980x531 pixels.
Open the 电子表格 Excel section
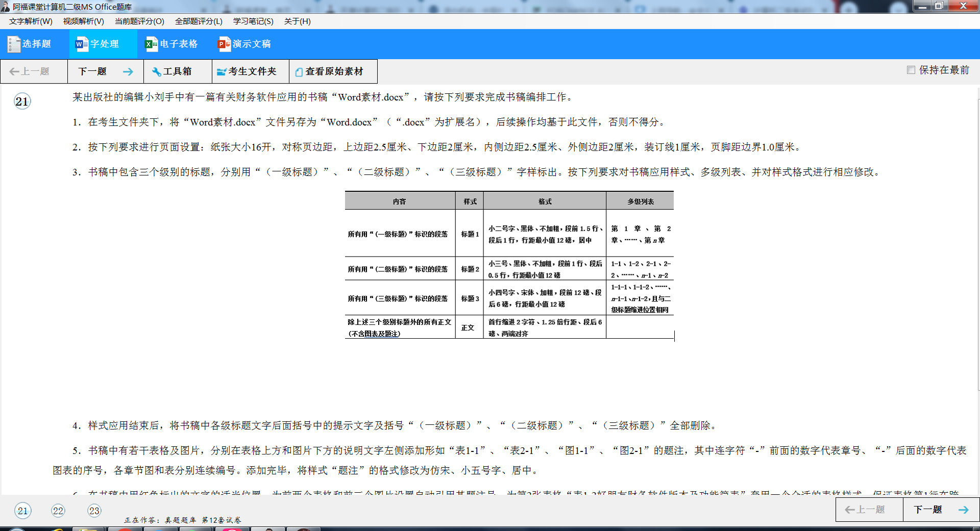pyautogui.click(x=171, y=44)
